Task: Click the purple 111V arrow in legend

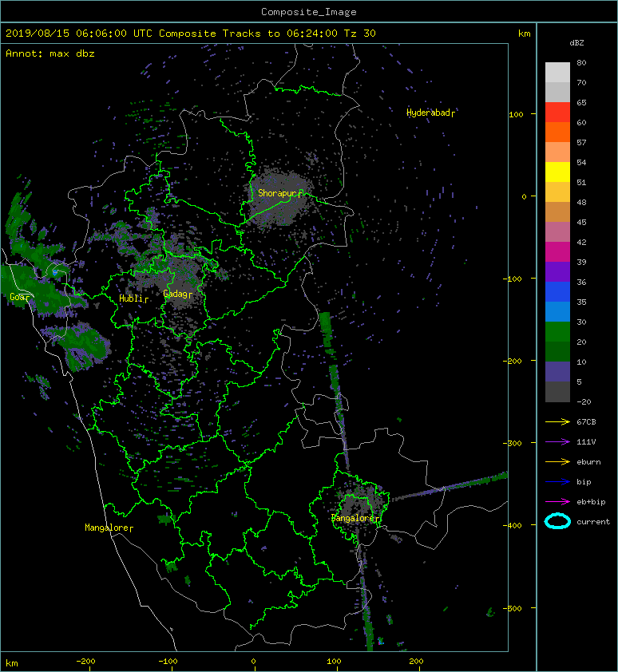Action: [x=557, y=442]
